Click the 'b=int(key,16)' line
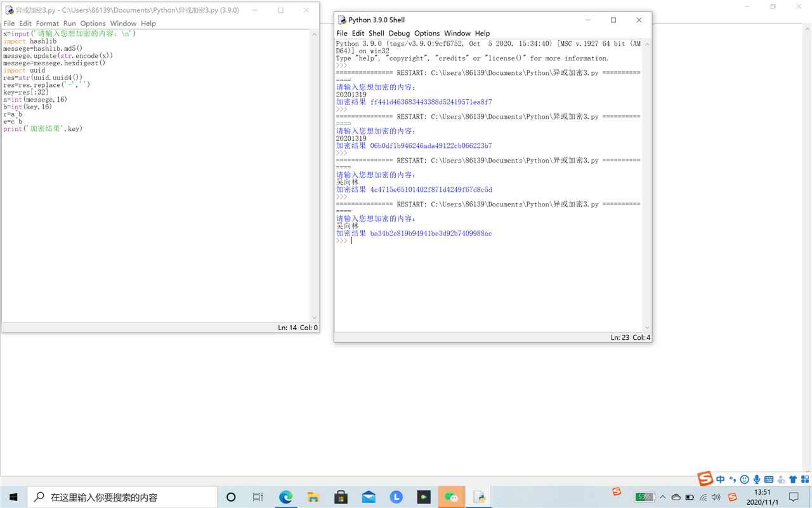This screenshot has width=812, height=508. tap(27, 107)
